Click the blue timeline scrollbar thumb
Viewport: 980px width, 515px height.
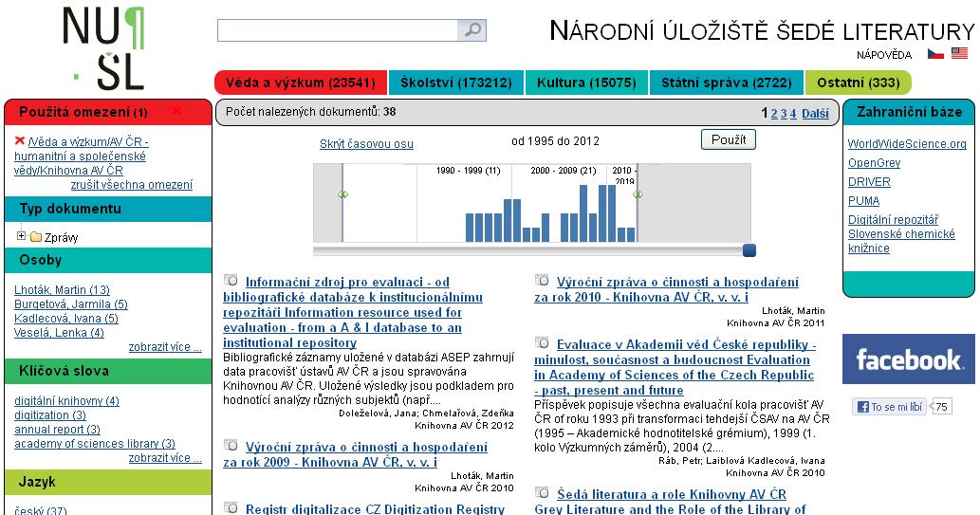[749, 250]
